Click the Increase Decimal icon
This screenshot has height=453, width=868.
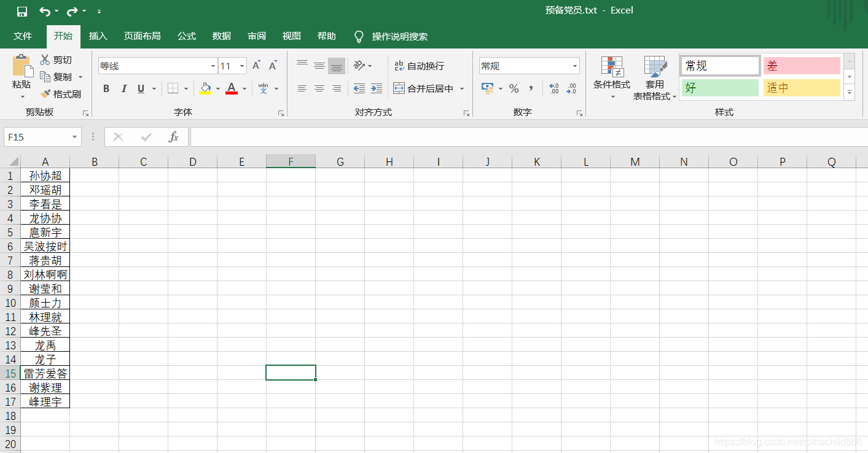point(553,88)
